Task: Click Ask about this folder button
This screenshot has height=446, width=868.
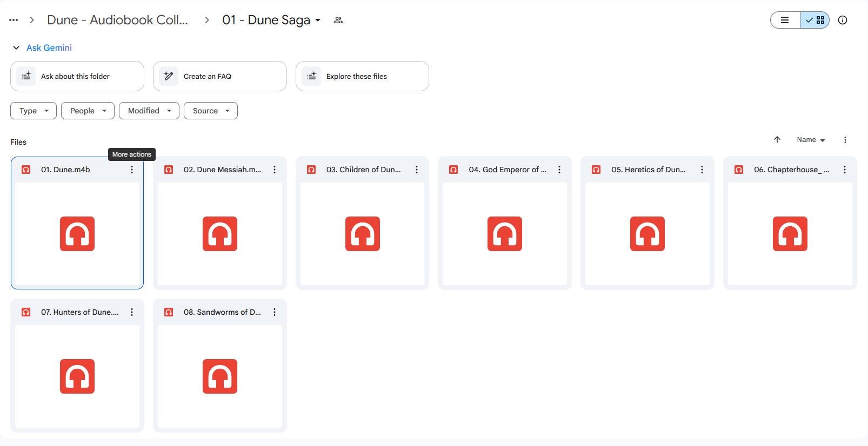Action: pyautogui.click(x=77, y=76)
